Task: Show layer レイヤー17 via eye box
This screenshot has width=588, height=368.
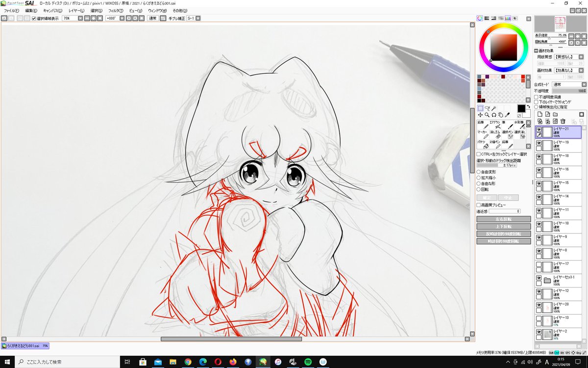Action: tap(539, 264)
